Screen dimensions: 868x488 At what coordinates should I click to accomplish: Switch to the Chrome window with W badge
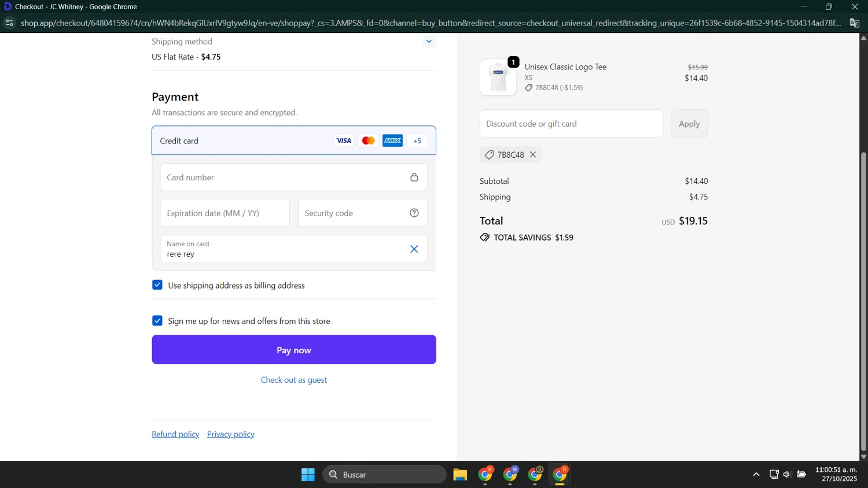point(510,475)
